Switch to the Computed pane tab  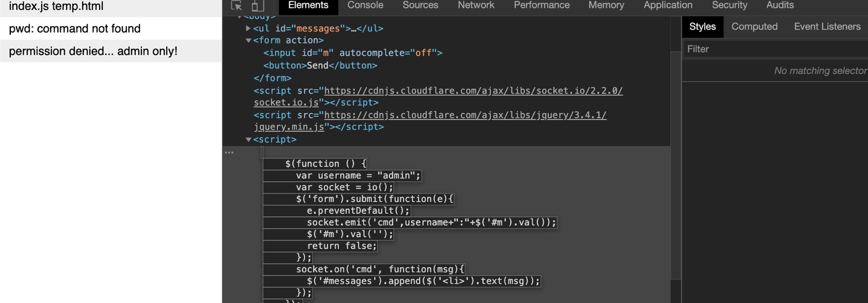tap(754, 27)
